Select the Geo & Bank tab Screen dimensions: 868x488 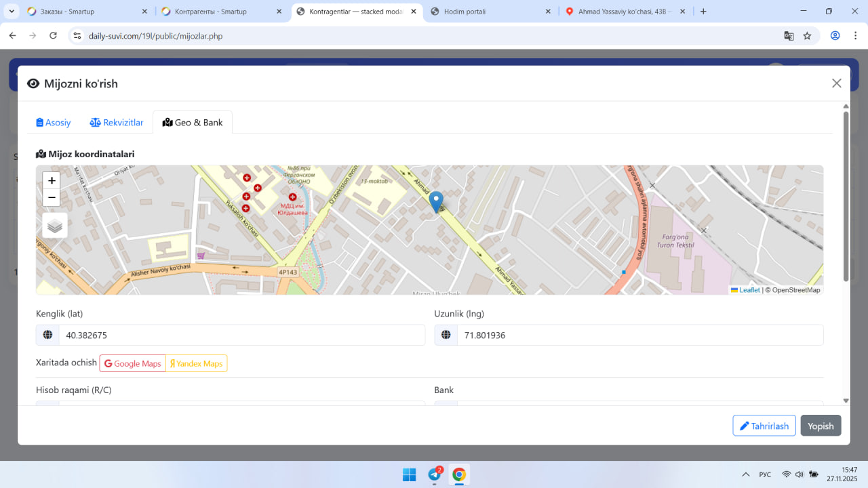point(193,123)
